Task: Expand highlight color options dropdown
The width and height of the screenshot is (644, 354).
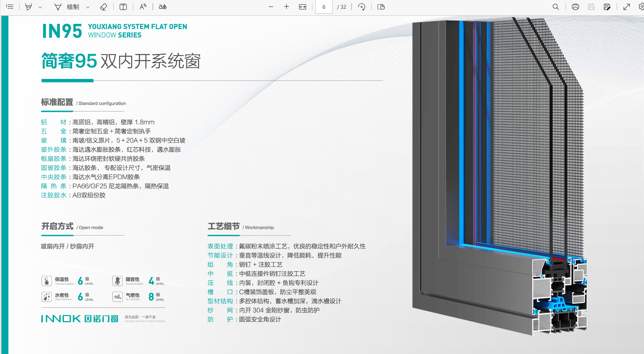Action: tap(40, 7)
